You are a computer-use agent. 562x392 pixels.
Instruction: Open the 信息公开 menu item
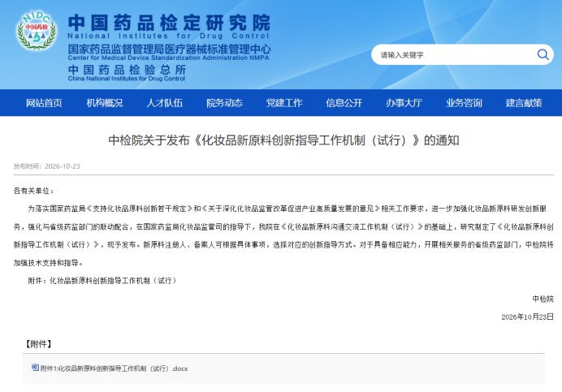click(x=344, y=103)
